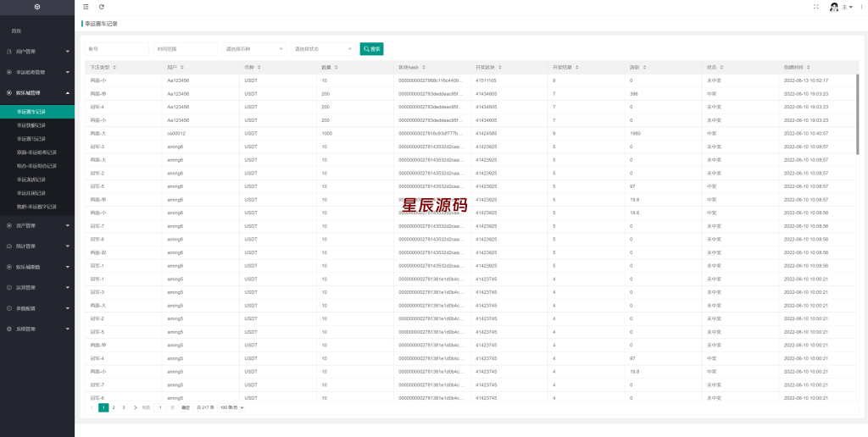868x437 pixels.
Task: Click the 共 217 条 total count text
Action: tap(205, 407)
